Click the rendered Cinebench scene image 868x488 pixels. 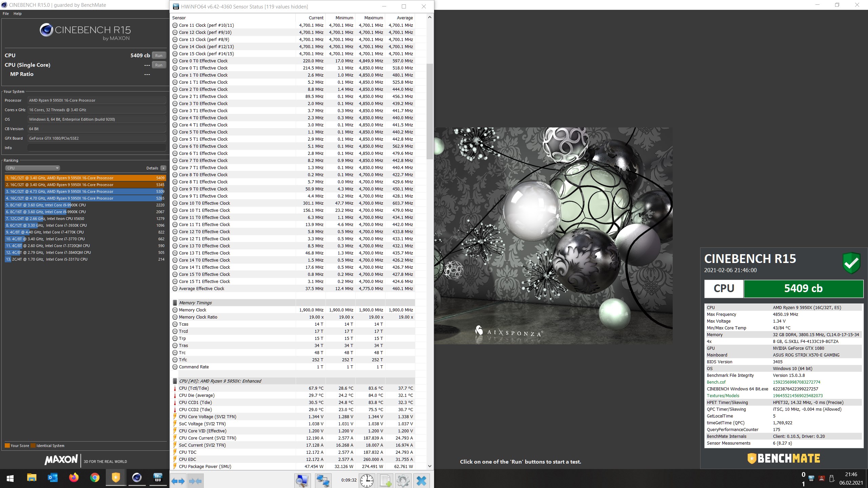point(553,236)
